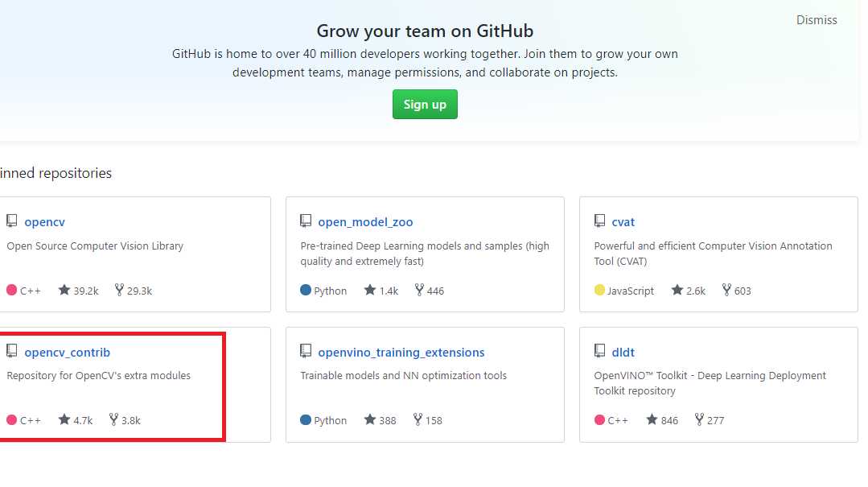Click the fork icon showing 158
The width and height of the screenshot is (868, 487).
click(x=418, y=419)
